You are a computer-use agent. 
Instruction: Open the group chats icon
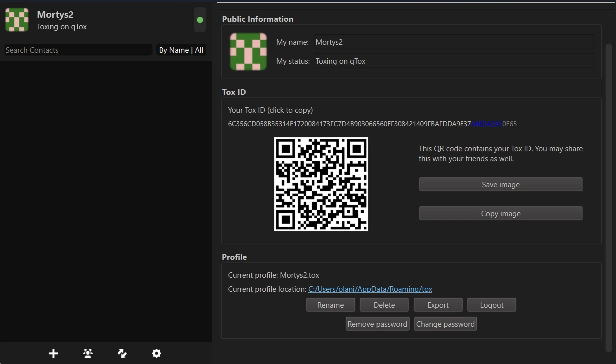[88, 353]
